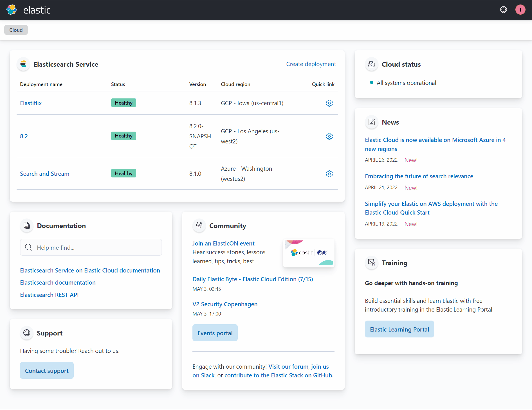Screen dimensions: 532x410
Task: Click the Documentation panel icon
Action: tap(27, 226)
